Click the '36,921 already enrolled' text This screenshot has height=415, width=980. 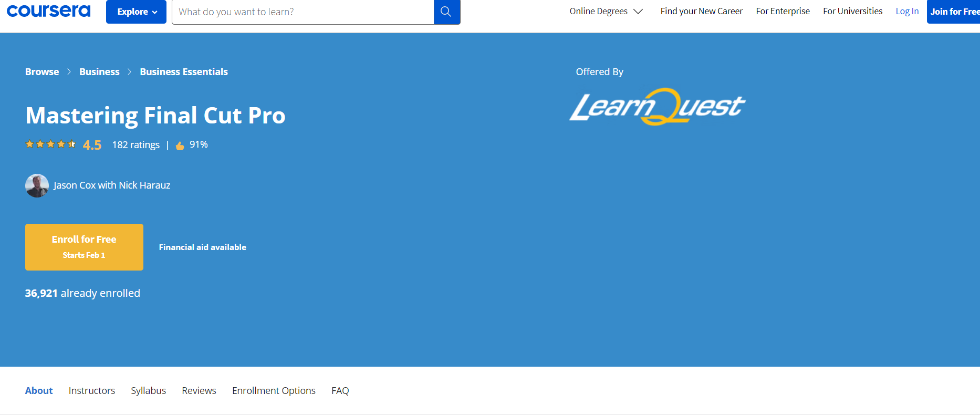82,293
